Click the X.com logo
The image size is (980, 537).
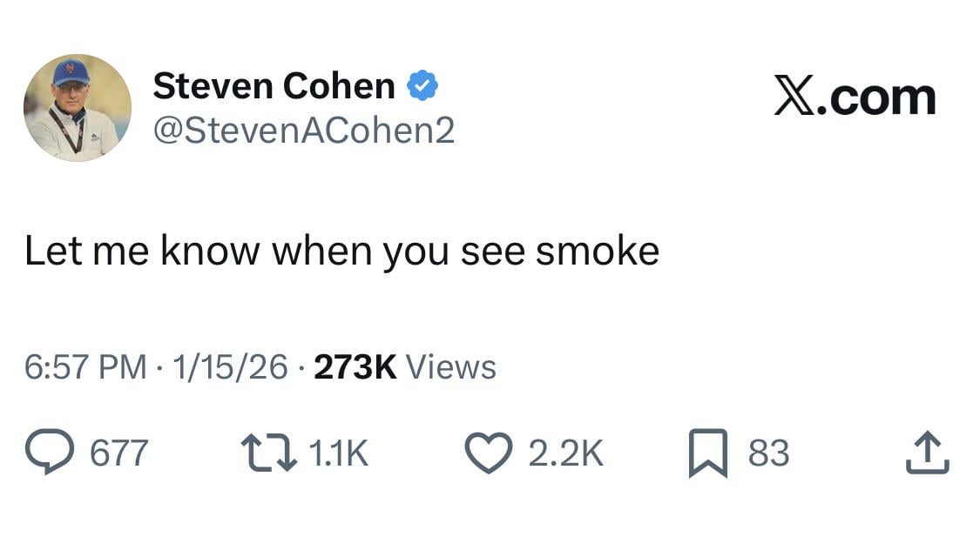click(x=855, y=96)
